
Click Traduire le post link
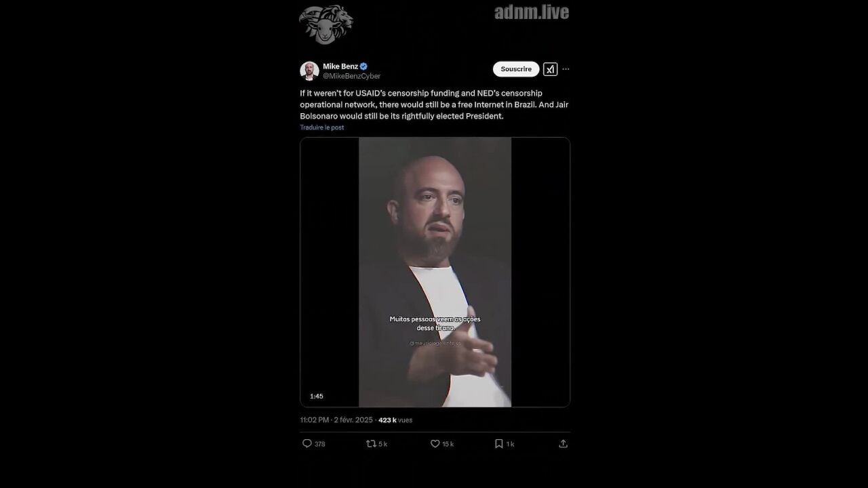pyautogui.click(x=322, y=127)
